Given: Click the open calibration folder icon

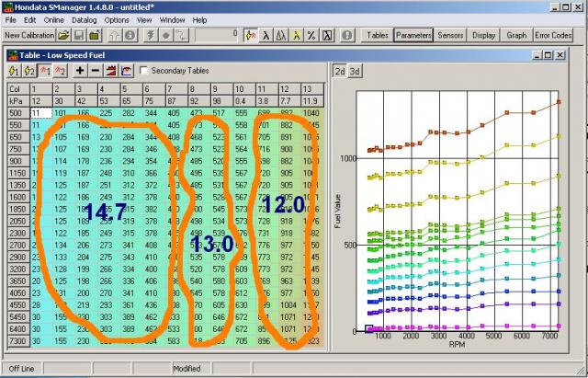Looking at the screenshot, I should tap(64, 35).
